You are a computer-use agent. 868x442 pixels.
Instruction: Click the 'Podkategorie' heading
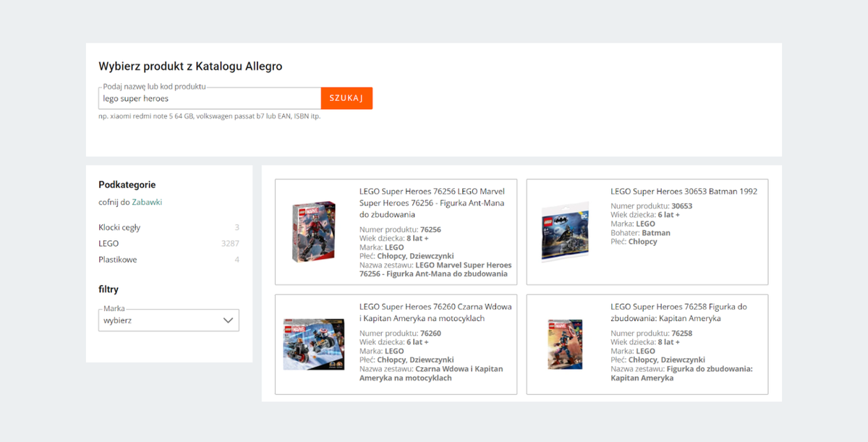[x=127, y=184]
